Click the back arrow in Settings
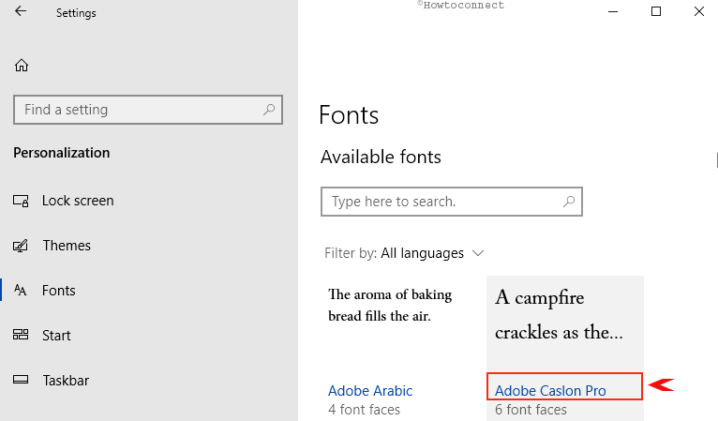Image resolution: width=718 pixels, height=421 pixels. point(20,11)
